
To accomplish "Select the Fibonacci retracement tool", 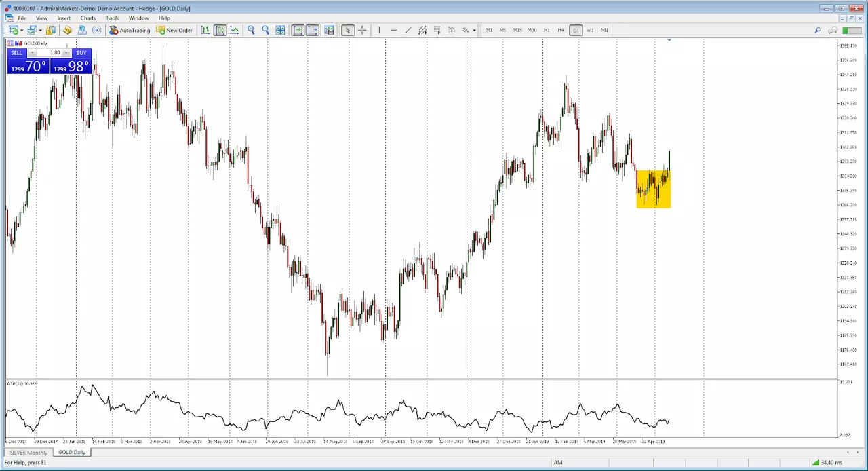I will coord(437,30).
